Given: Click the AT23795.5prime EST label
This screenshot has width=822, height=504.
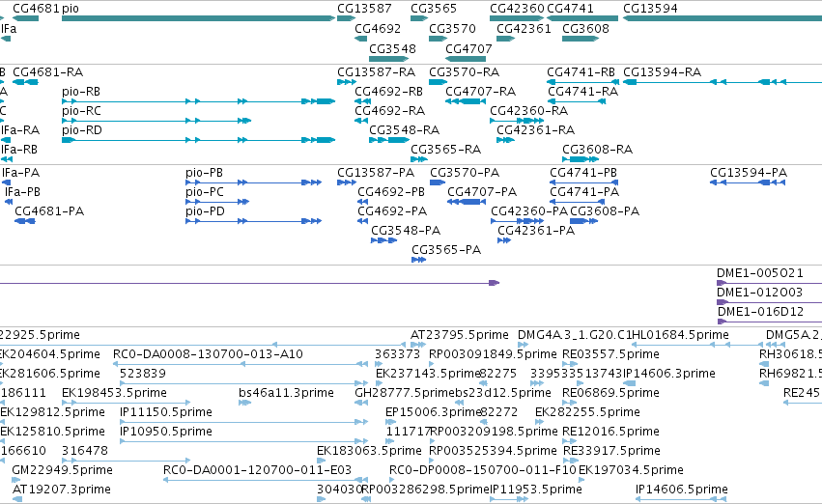Looking at the screenshot, I should [x=460, y=335].
